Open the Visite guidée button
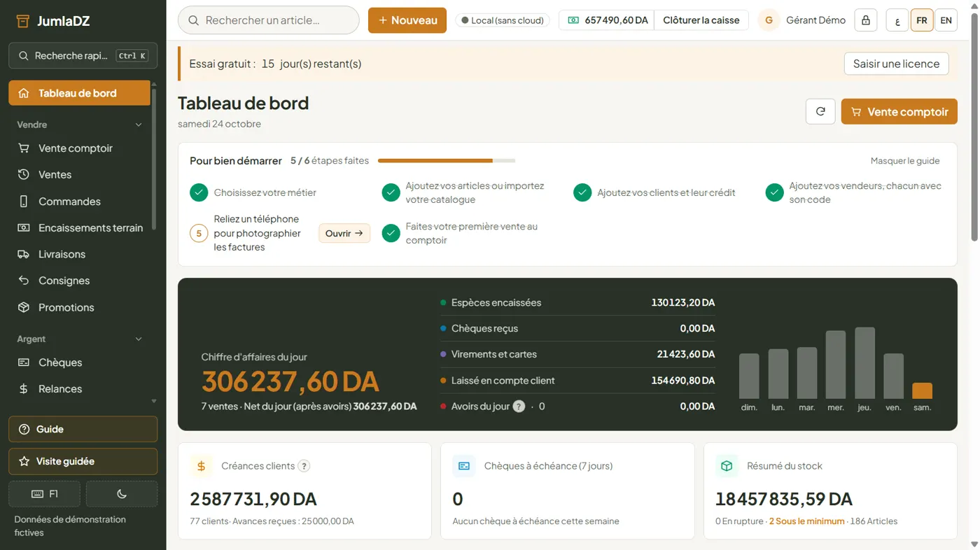Screen dimensions: 980x550 tap(83, 461)
